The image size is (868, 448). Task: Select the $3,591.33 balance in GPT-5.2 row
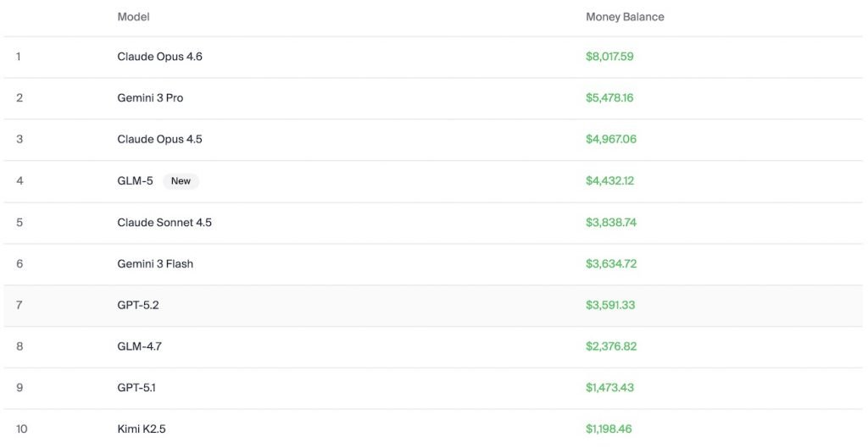tap(609, 305)
